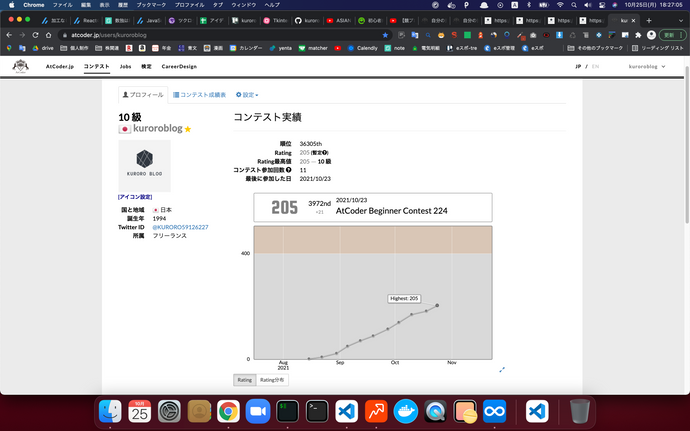
Task: Open the リーディング リスト panel
Action: point(657,48)
